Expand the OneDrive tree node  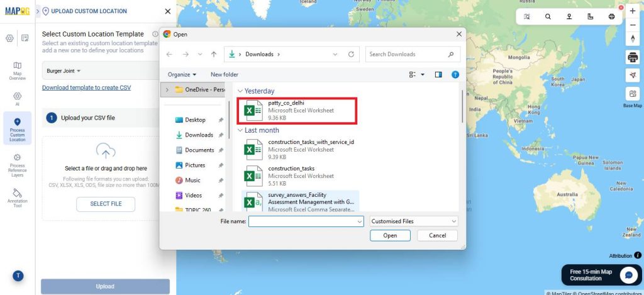click(167, 89)
